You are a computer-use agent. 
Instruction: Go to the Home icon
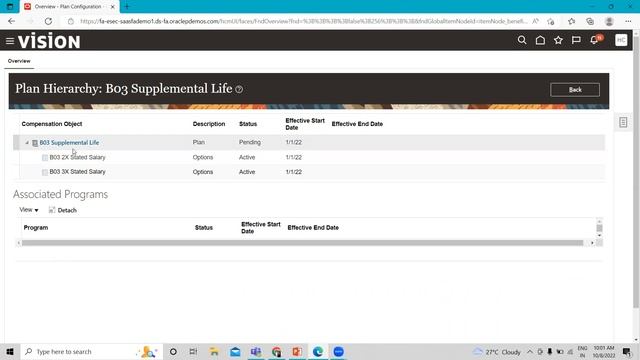[x=540, y=40]
